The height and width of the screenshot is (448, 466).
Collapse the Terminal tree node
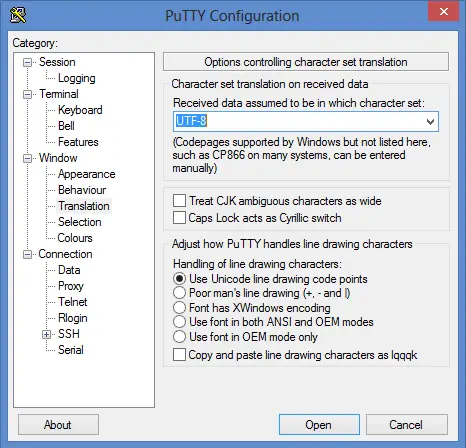click(27, 94)
